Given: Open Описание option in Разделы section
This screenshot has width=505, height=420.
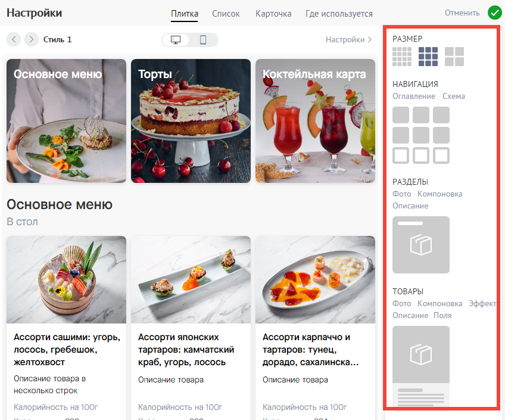Looking at the screenshot, I should pyautogui.click(x=410, y=206).
